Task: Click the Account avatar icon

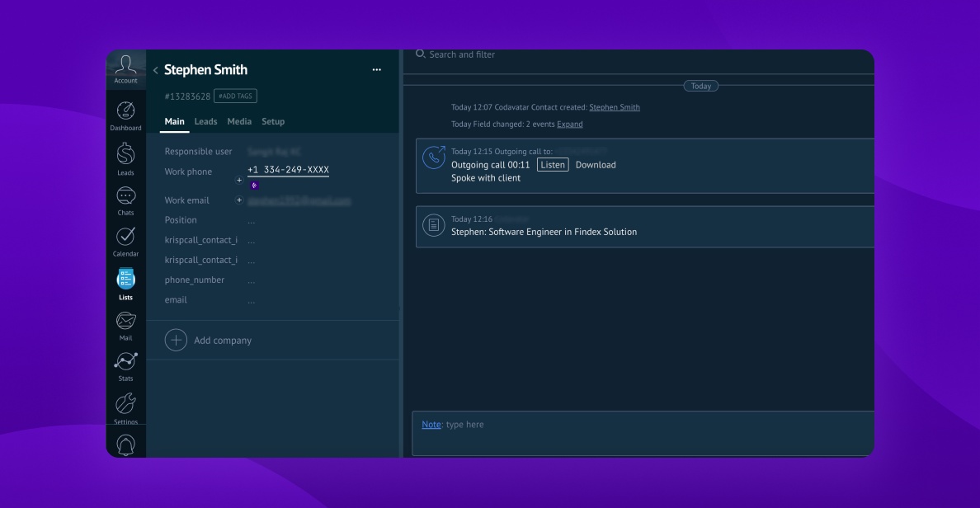Action: click(125, 66)
